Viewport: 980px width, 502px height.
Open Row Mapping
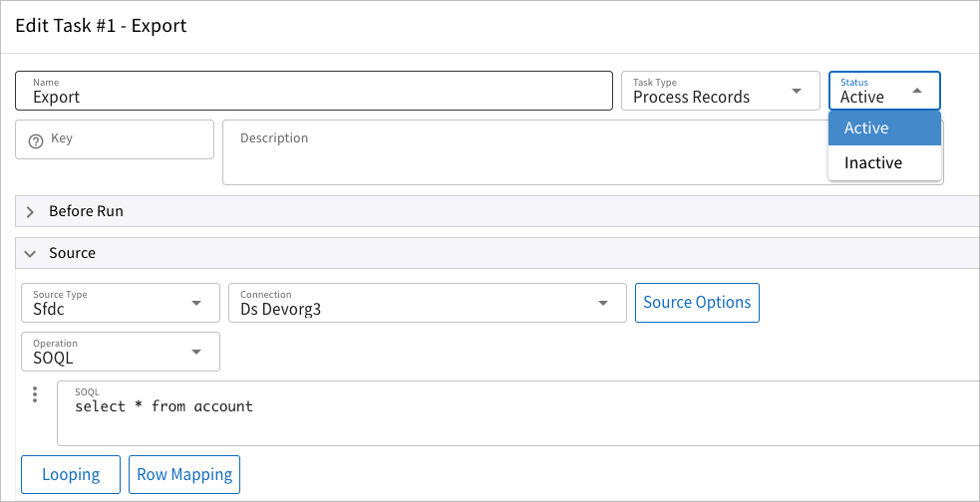coord(184,475)
